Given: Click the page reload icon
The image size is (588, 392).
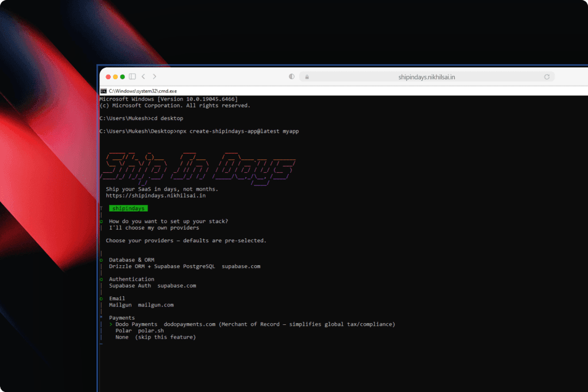Looking at the screenshot, I should point(547,76).
